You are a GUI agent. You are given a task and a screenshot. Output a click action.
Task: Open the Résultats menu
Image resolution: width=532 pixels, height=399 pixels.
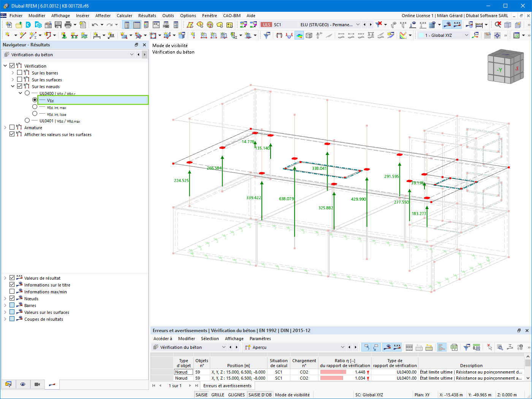(x=147, y=16)
